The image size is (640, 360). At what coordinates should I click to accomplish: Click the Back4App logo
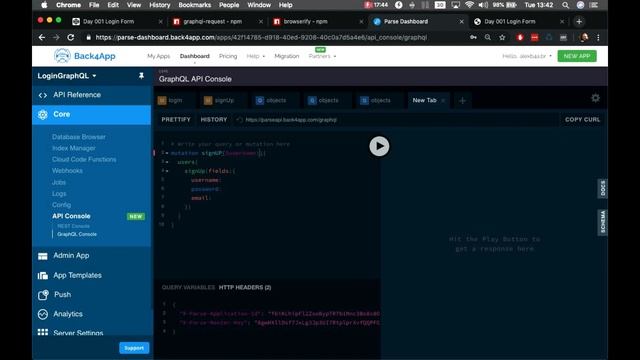tap(85, 56)
